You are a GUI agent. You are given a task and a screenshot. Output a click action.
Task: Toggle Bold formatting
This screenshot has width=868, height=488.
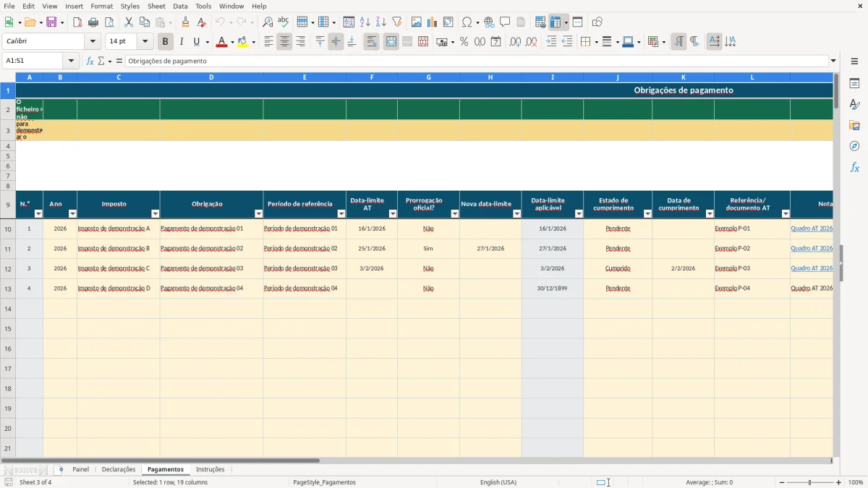(166, 42)
